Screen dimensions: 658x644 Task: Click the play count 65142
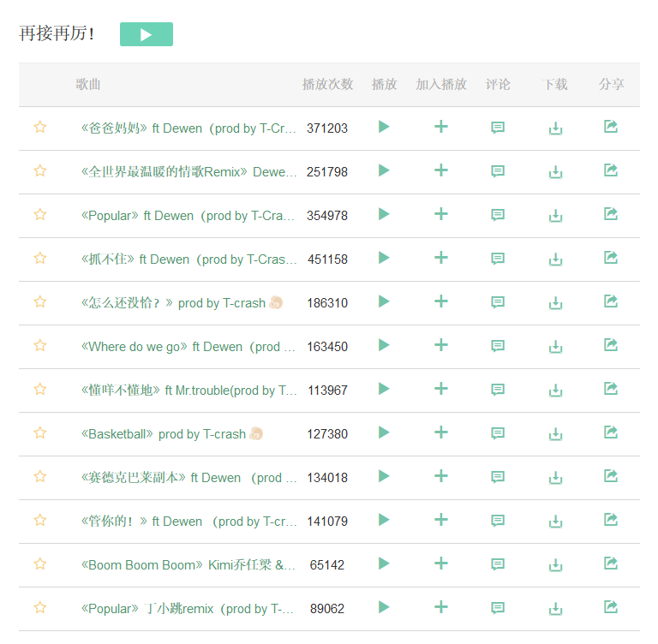point(327,564)
